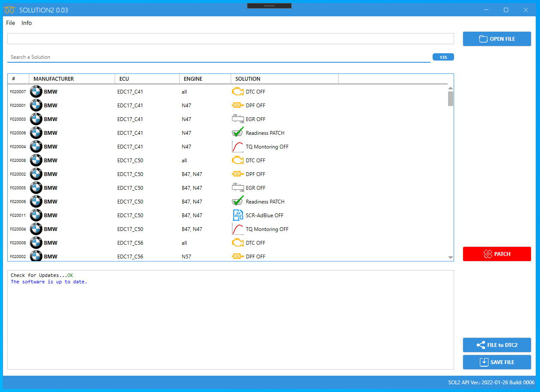The height and width of the screenshot is (392, 540).
Task: Click the TQ Montoring OFF curve icon for EDC17_C41
Action: pos(238,146)
